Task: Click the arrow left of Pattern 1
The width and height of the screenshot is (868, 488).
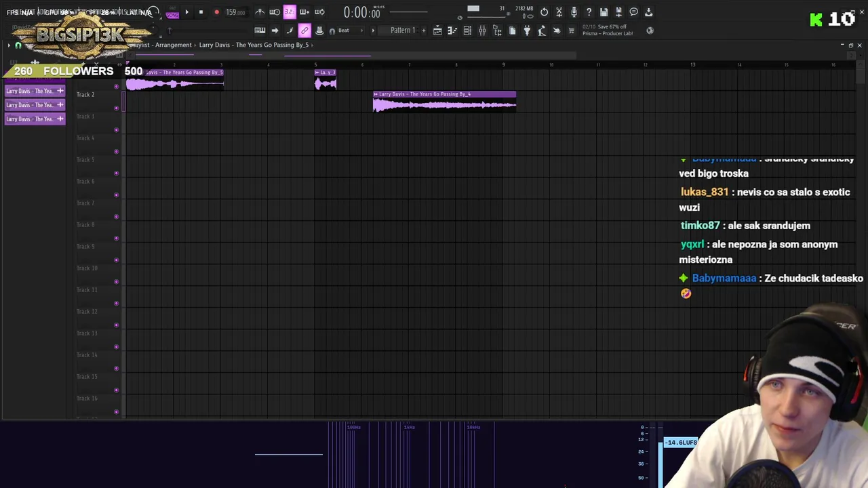Action: pos(372,30)
